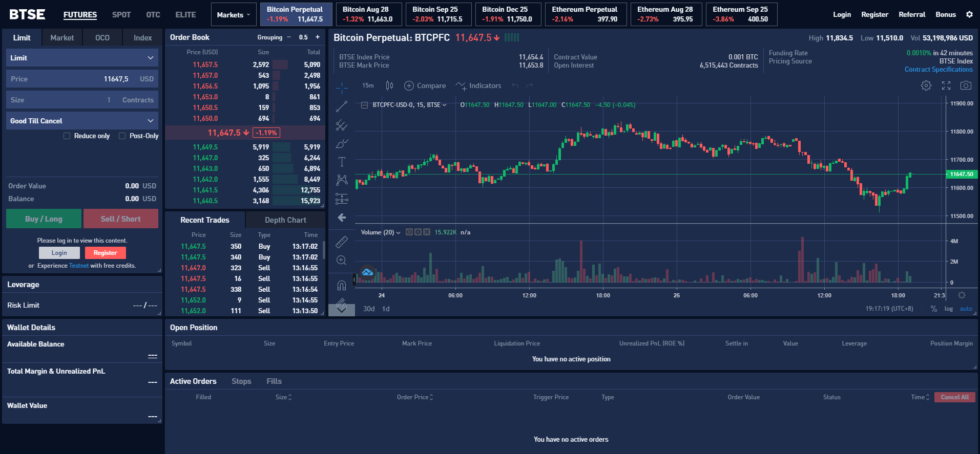Viewport: 980px width, 454px height.
Task: Take a chart snapshot with camera icon
Action: coord(965,85)
